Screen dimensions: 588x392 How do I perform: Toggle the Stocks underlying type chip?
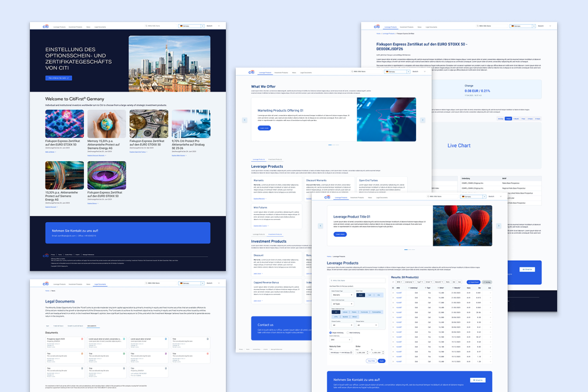pos(354,312)
